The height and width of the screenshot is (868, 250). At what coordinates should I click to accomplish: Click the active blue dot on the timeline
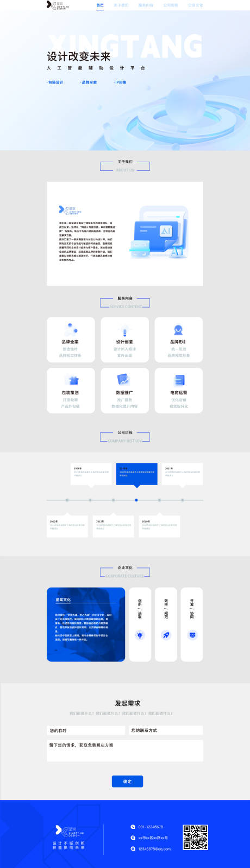[136, 500]
